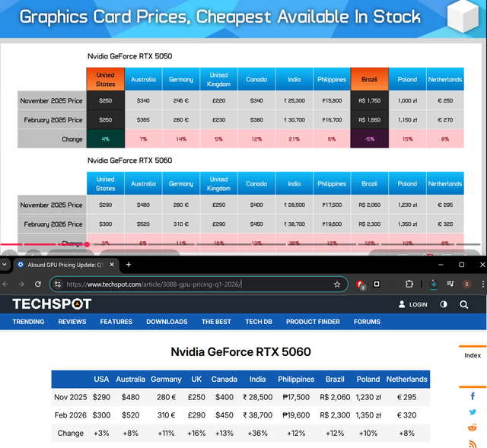Open TechSpot site search magnifier

463,304
